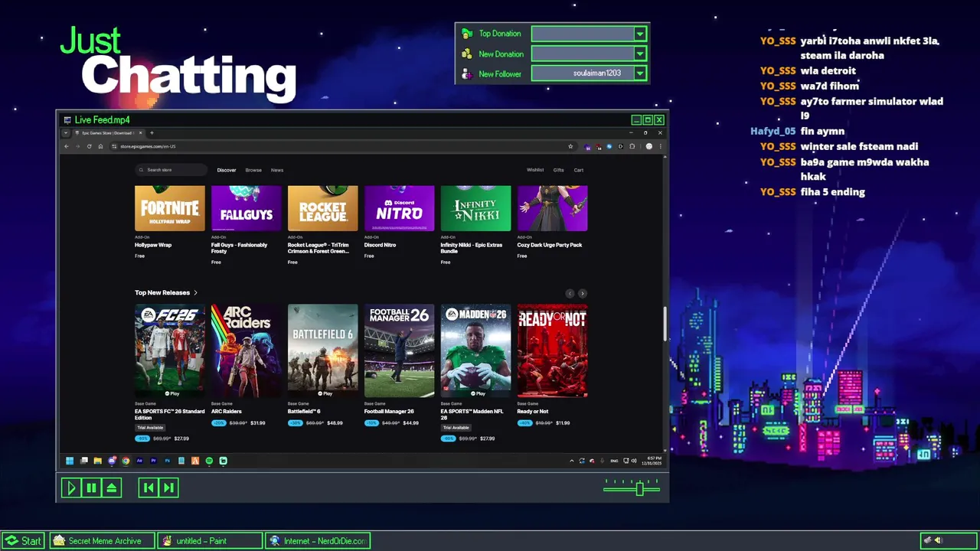Pause the Live Feed video
980x551 pixels.
91,487
